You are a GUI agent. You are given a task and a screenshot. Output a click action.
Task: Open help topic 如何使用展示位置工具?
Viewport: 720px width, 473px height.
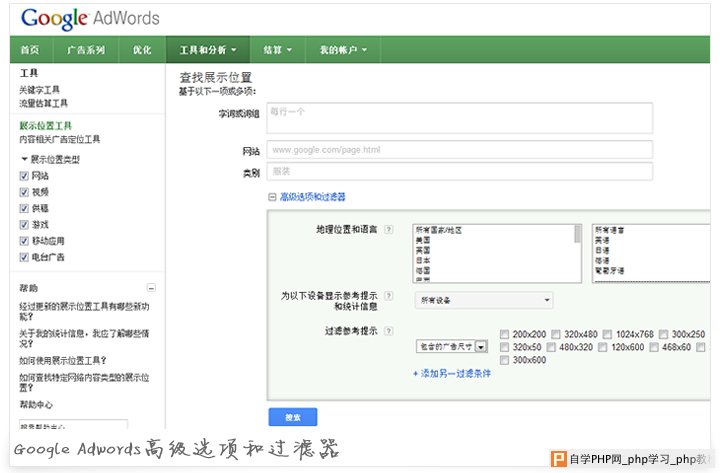click(x=62, y=360)
